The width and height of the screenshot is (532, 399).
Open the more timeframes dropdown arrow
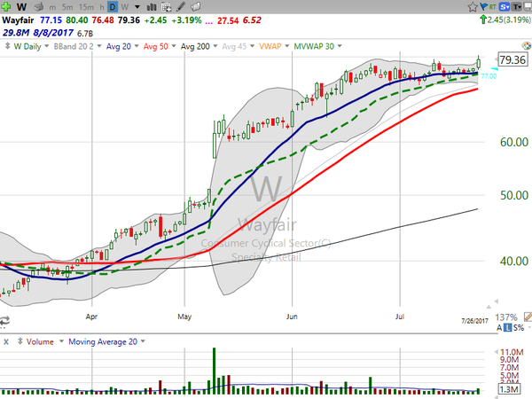pyautogui.click(x=137, y=7)
